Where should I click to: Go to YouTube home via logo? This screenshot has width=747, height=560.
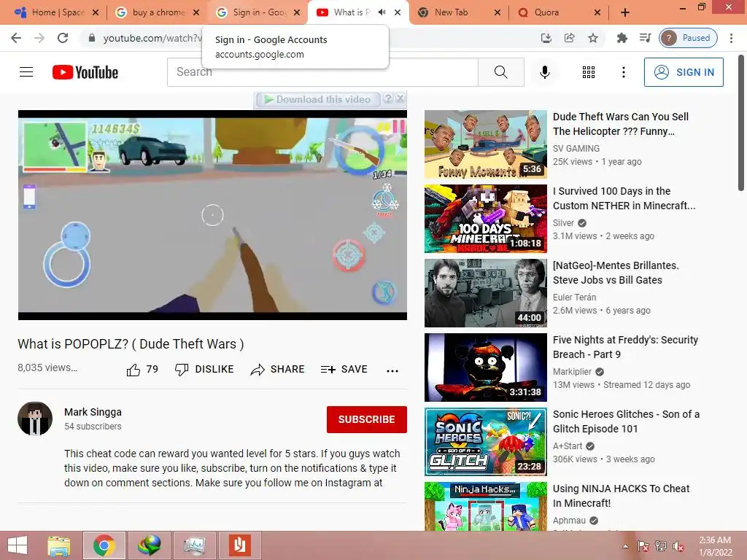click(x=85, y=72)
